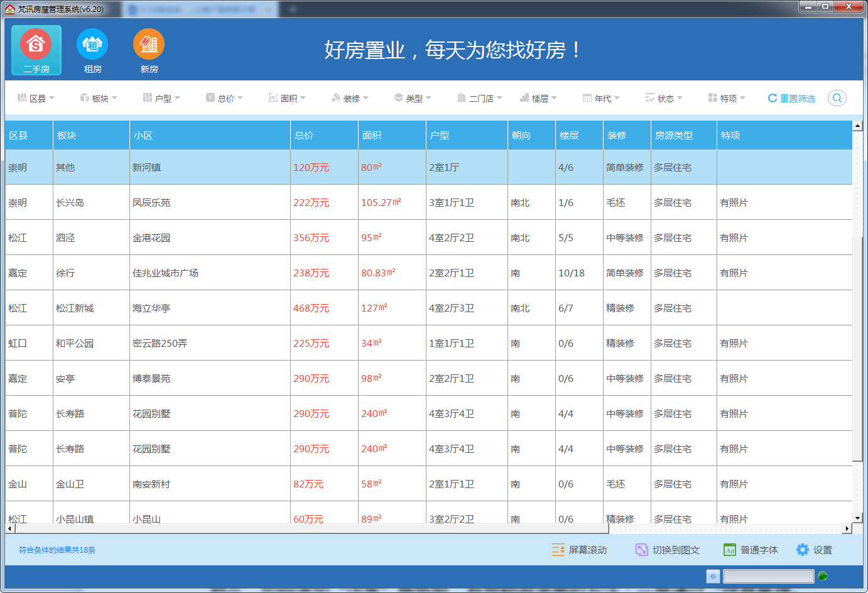Click the 小区 column header
This screenshot has width=868, height=593.
210,135
